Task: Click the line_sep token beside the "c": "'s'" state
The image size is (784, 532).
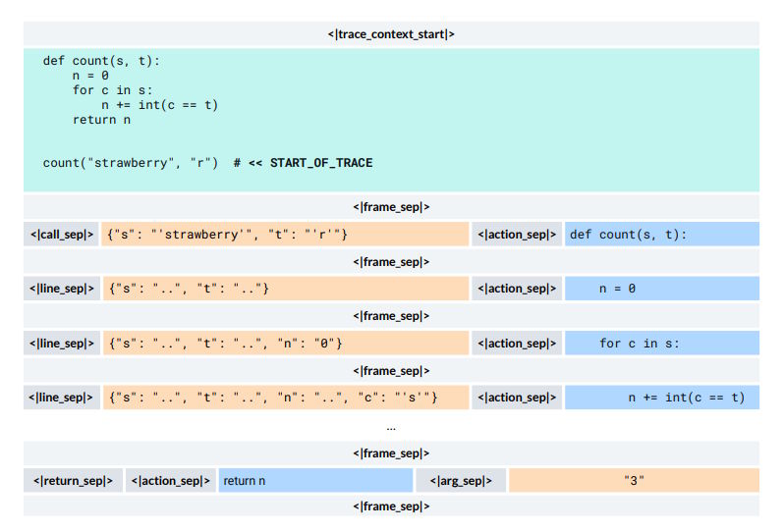Action: pyautogui.click(x=62, y=398)
